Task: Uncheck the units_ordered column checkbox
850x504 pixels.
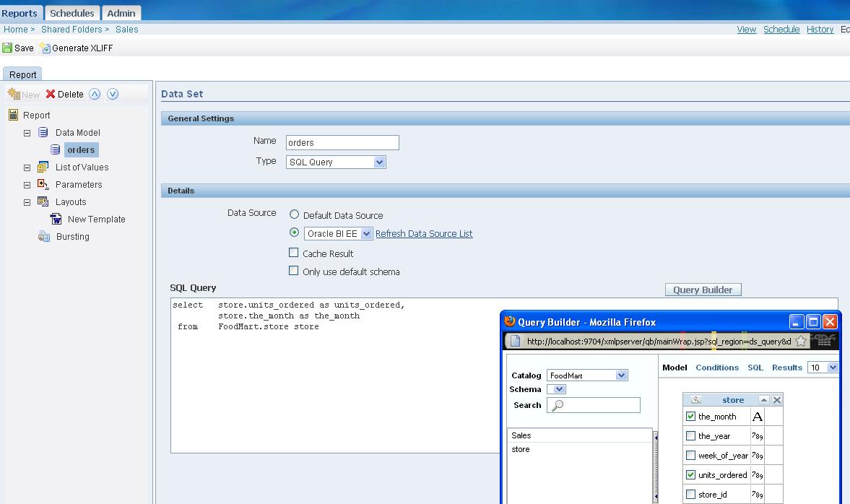Action: pos(690,474)
